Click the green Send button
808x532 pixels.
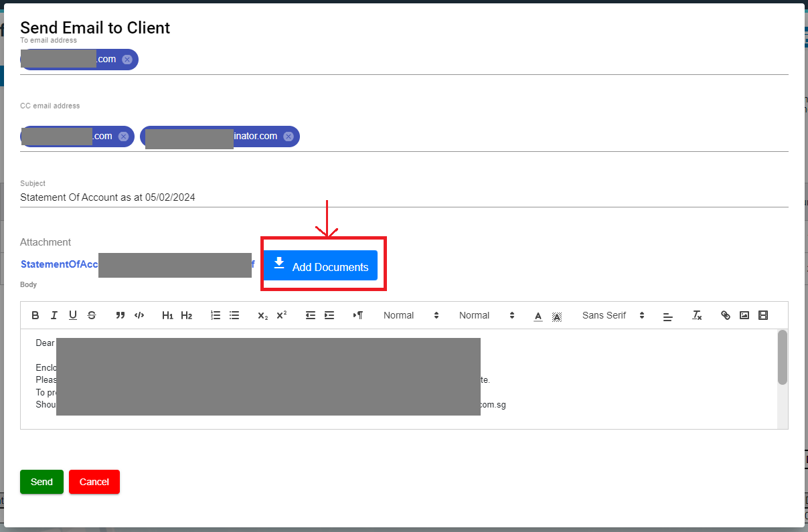pyautogui.click(x=42, y=482)
